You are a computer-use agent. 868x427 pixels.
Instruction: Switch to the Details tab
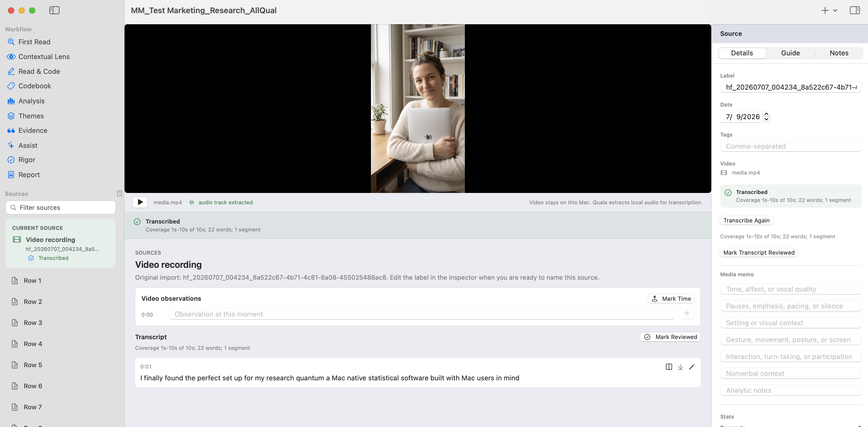742,53
